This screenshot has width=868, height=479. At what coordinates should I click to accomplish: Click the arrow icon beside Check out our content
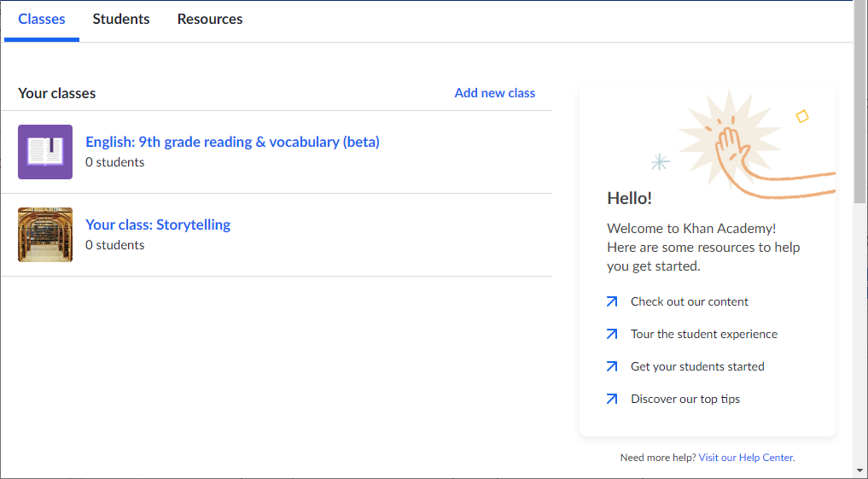click(x=612, y=301)
